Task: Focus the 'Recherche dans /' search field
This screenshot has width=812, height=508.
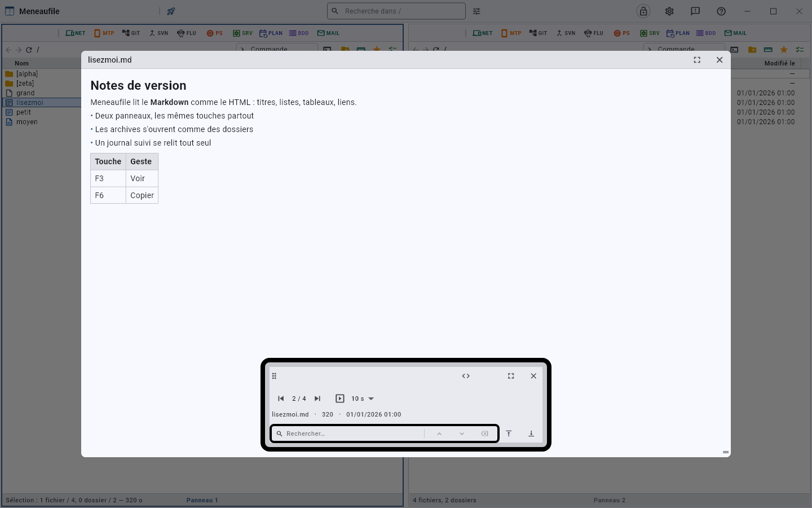Action: point(396,11)
